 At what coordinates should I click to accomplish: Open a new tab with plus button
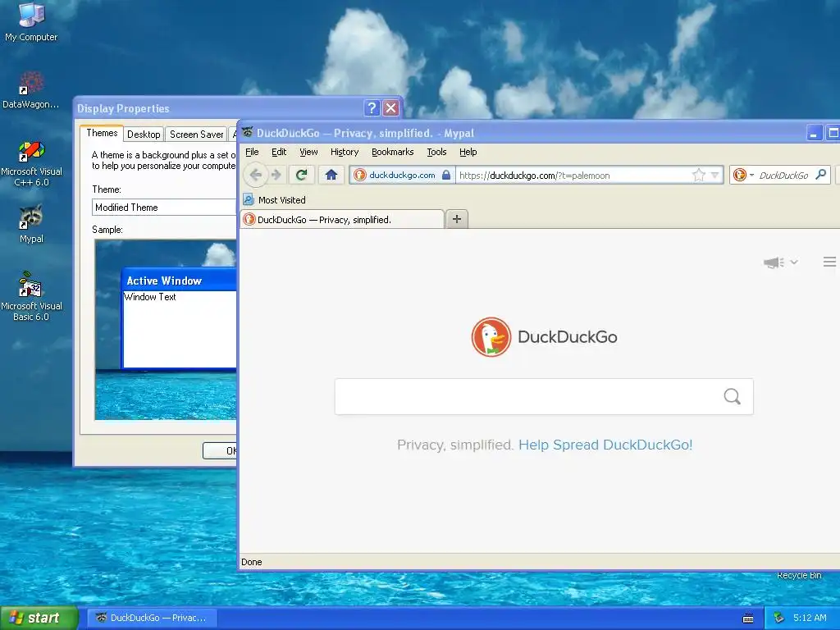[x=457, y=218]
